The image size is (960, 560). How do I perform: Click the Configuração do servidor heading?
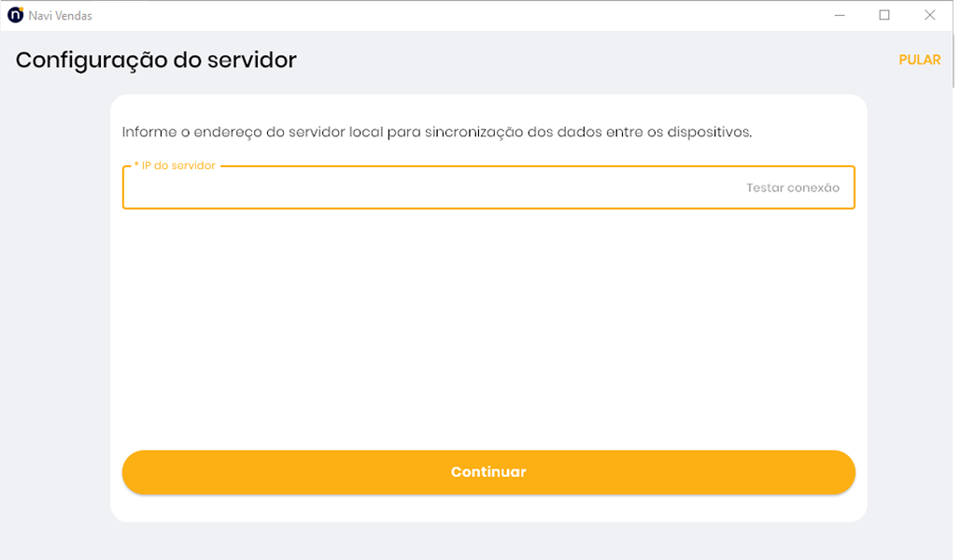[156, 60]
